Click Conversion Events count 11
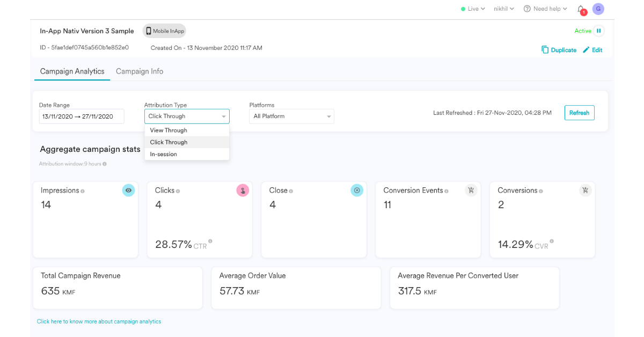 click(x=387, y=204)
